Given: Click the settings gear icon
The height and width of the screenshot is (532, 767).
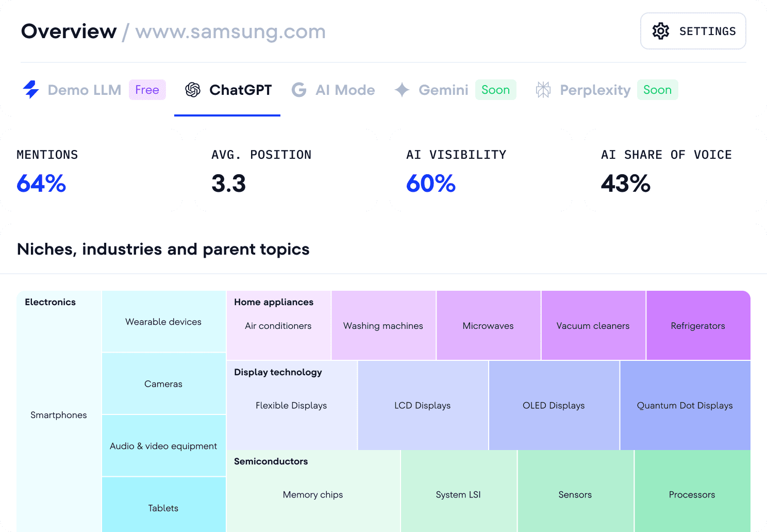Looking at the screenshot, I should point(660,31).
